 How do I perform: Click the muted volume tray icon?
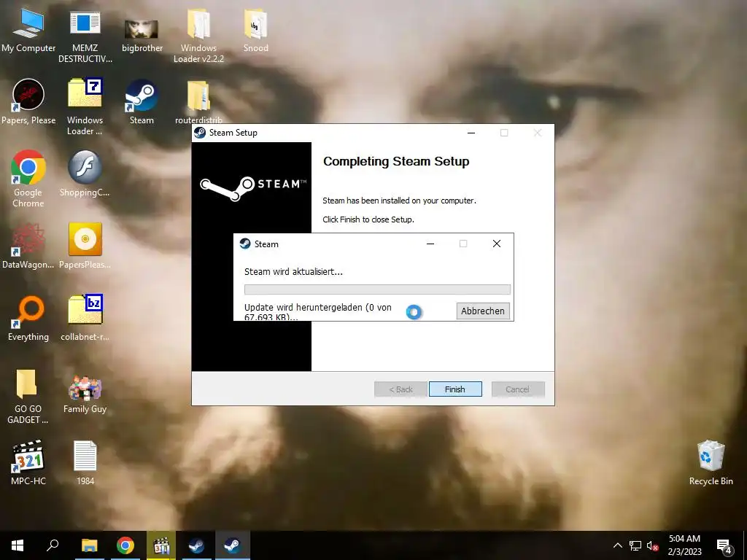pyautogui.click(x=653, y=545)
